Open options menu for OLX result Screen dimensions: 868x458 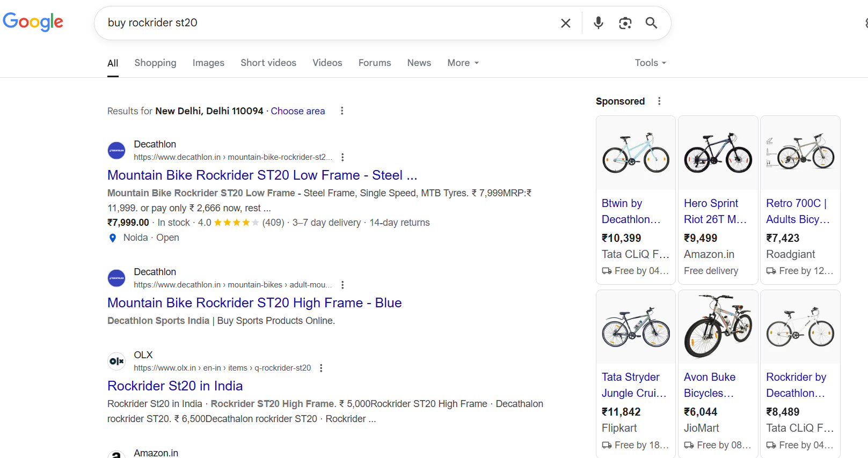tap(321, 368)
